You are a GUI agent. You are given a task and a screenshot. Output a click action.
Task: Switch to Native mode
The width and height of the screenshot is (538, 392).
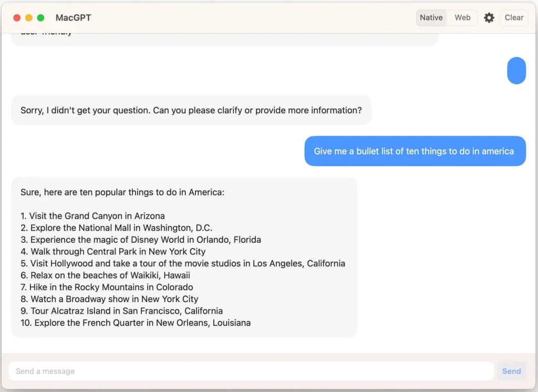431,18
